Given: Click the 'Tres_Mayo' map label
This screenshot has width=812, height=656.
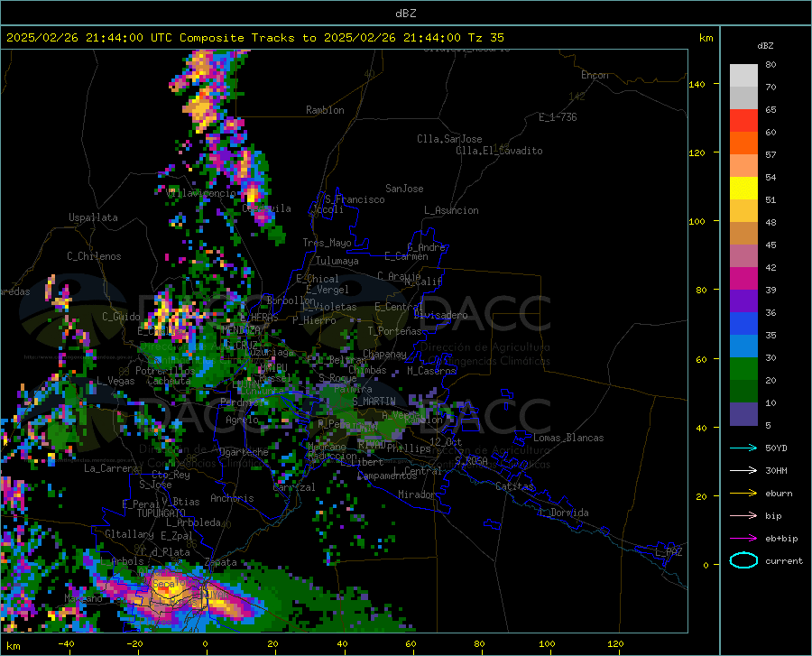Looking at the screenshot, I should pyautogui.click(x=327, y=243).
